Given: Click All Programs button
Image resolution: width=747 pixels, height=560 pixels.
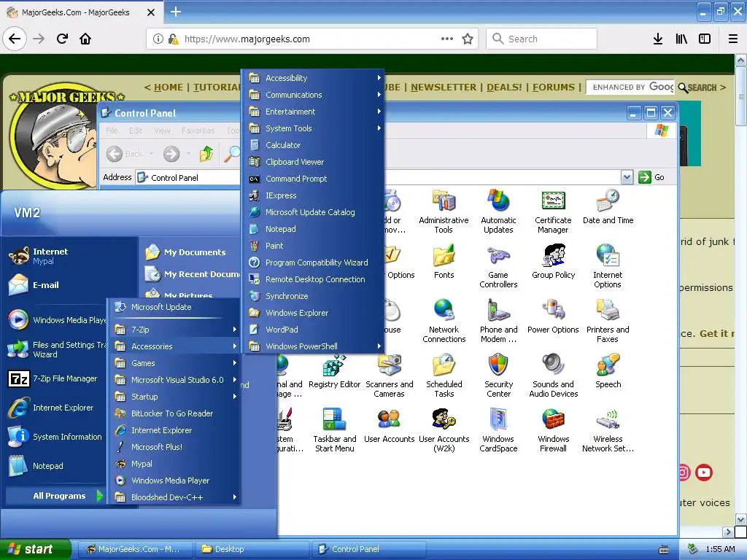Looking at the screenshot, I should pos(55,496).
